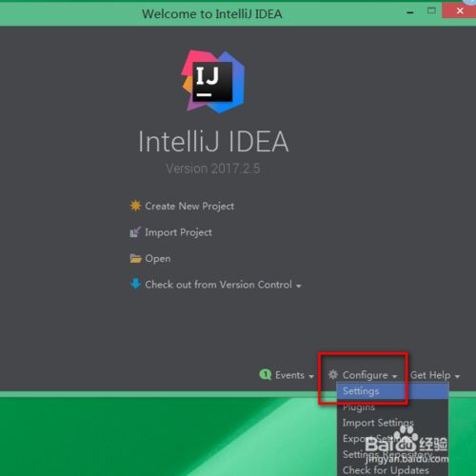Click the Events notification bubble icon
Image resolution: width=476 pixels, height=476 pixels.
266,375
